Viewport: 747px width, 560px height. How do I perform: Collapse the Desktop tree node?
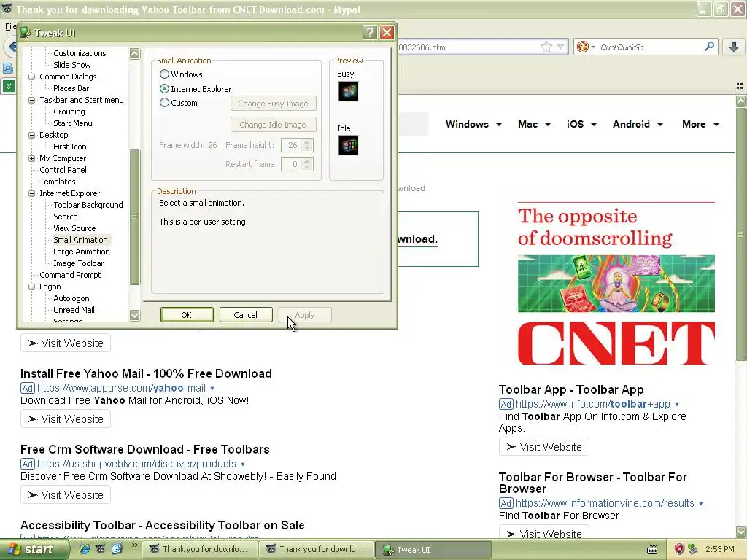coord(32,135)
